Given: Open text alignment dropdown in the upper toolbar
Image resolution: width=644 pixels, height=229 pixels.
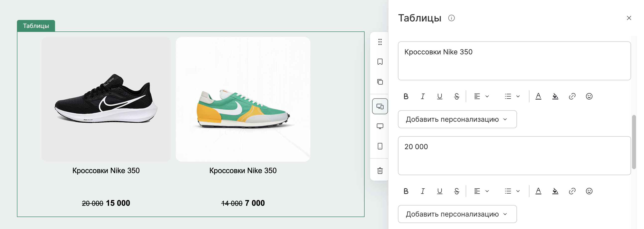Looking at the screenshot, I should [481, 97].
